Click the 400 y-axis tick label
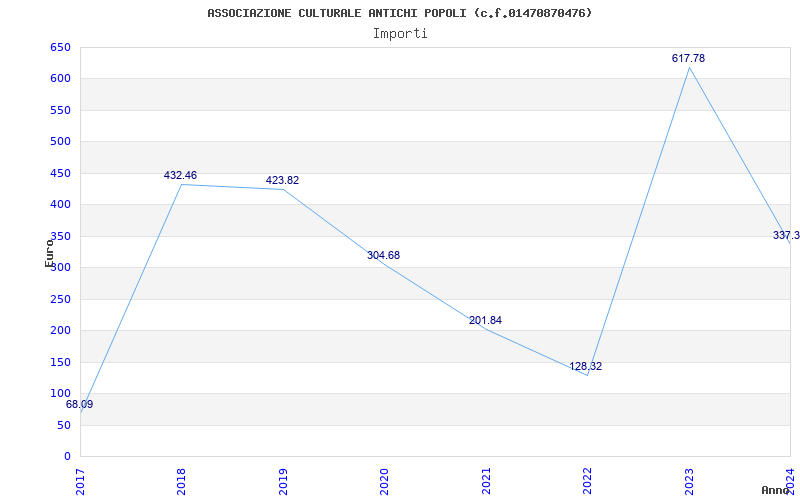Screen dimensions: 800x500 60,205
